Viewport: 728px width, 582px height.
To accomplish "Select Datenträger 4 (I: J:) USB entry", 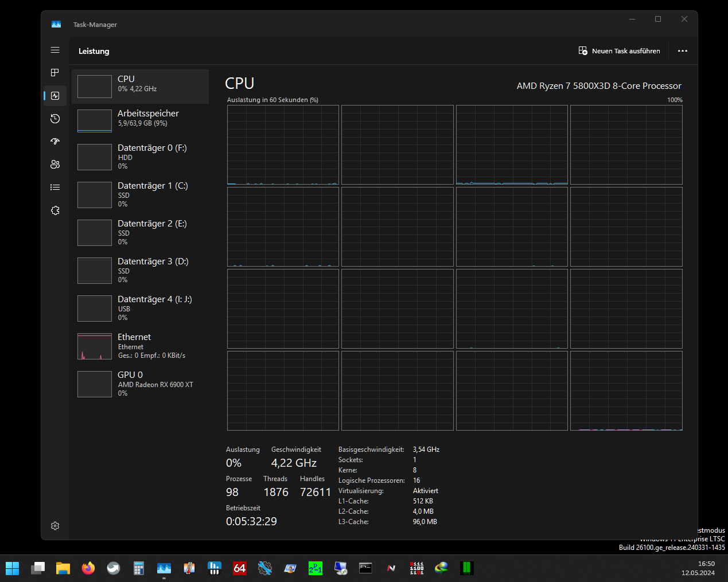I will (x=140, y=308).
